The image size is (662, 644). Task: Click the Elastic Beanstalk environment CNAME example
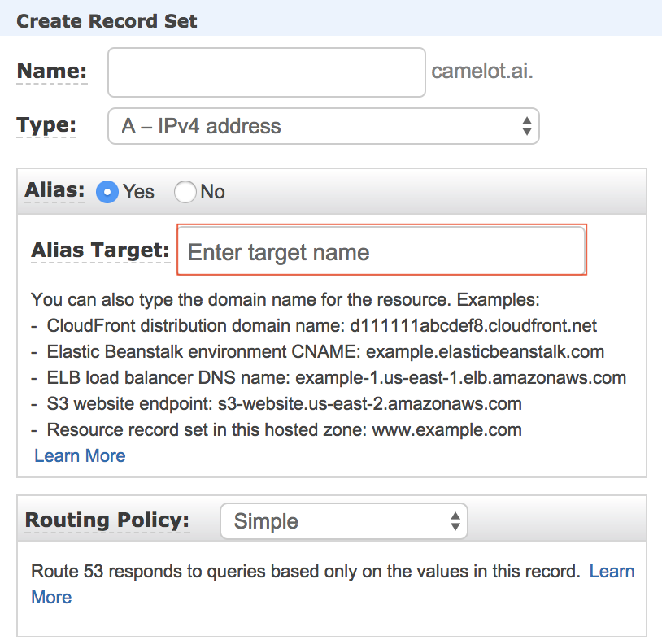click(x=485, y=352)
